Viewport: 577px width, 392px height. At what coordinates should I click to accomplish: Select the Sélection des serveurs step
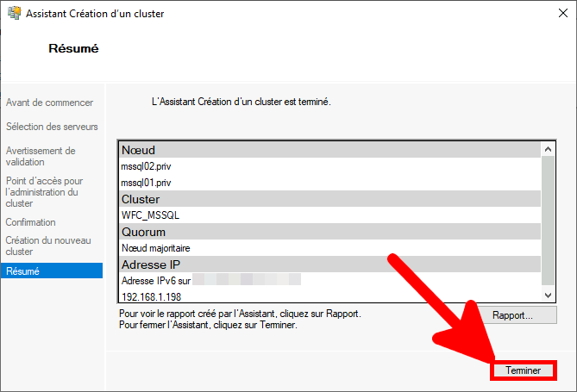[52, 127]
